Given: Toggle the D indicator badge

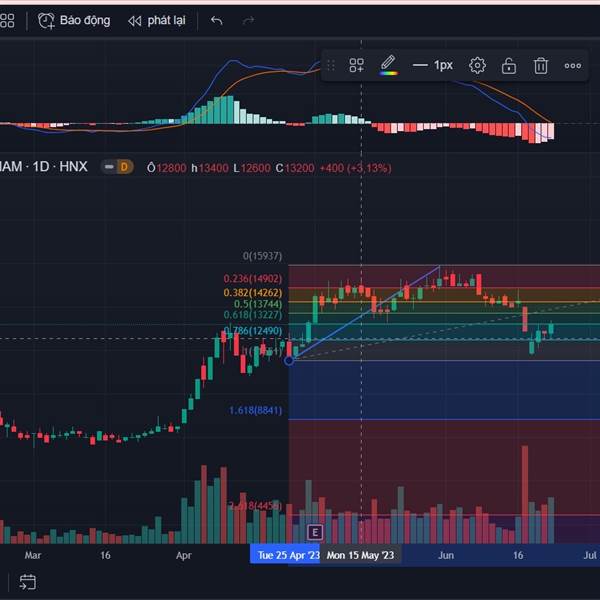Looking at the screenshot, I should coord(124,167).
